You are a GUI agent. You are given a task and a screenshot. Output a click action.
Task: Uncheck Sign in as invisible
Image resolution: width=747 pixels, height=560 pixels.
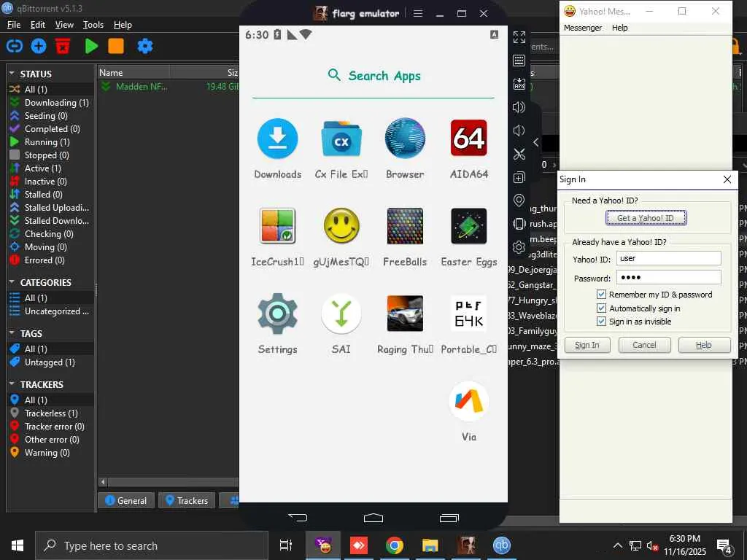click(601, 322)
